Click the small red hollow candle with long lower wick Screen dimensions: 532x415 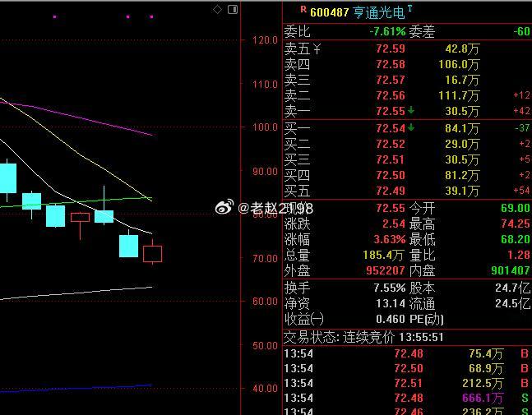point(80,217)
